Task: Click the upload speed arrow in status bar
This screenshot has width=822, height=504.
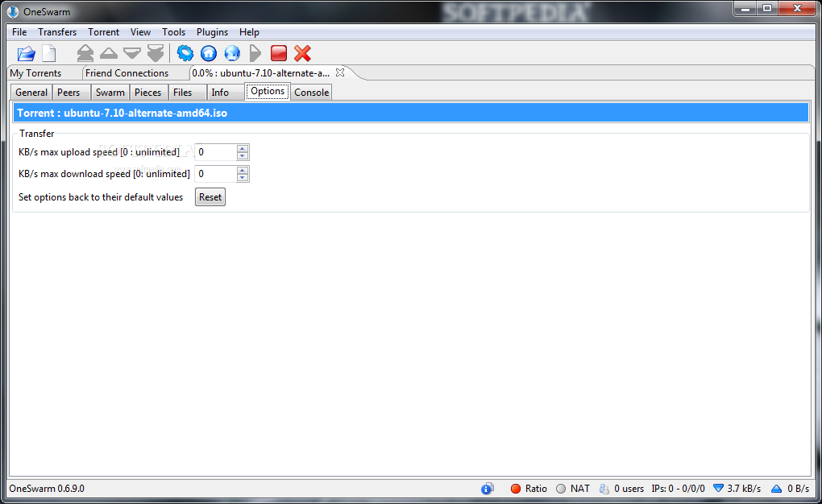Action: click(x=776, y=488)
